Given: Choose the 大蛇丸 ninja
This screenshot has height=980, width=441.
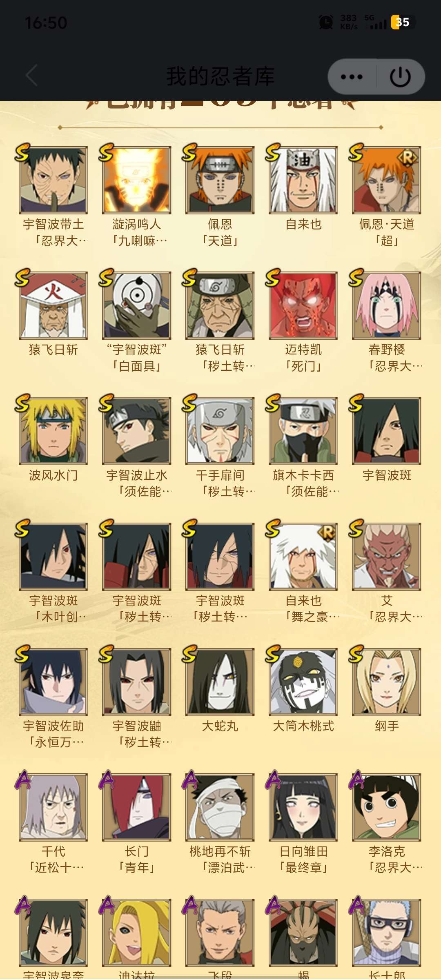Looking at the screenshot, I should 220,682.
